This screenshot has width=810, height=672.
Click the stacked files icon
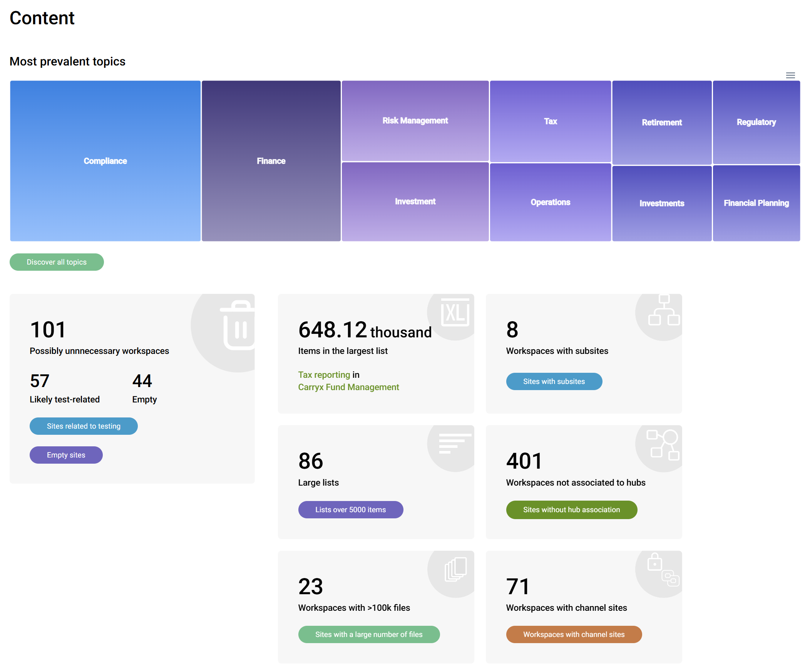455,569
